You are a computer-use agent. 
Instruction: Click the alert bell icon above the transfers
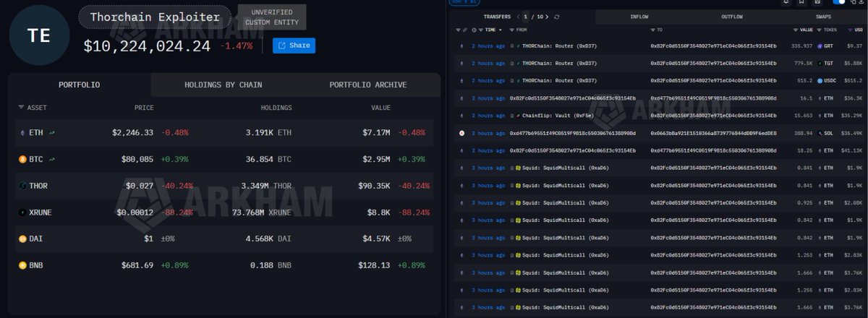tap(786, 2)
